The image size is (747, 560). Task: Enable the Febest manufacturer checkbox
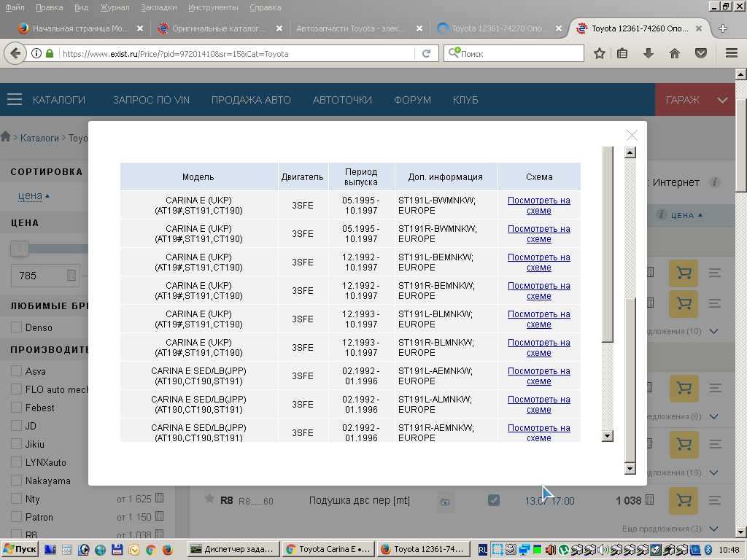(16, 408)
